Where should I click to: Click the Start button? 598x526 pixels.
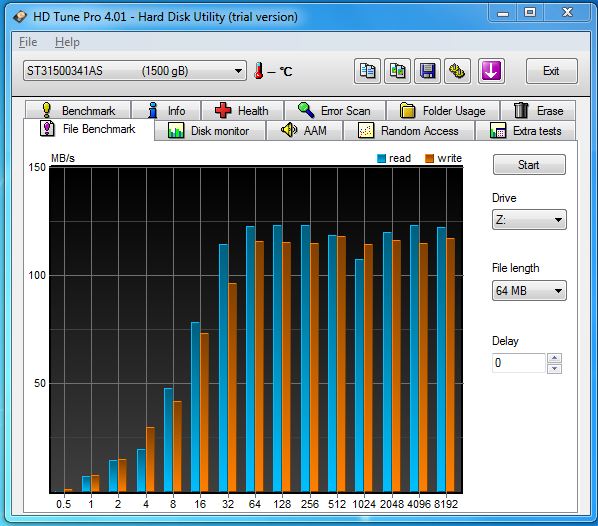coord(529,165)
